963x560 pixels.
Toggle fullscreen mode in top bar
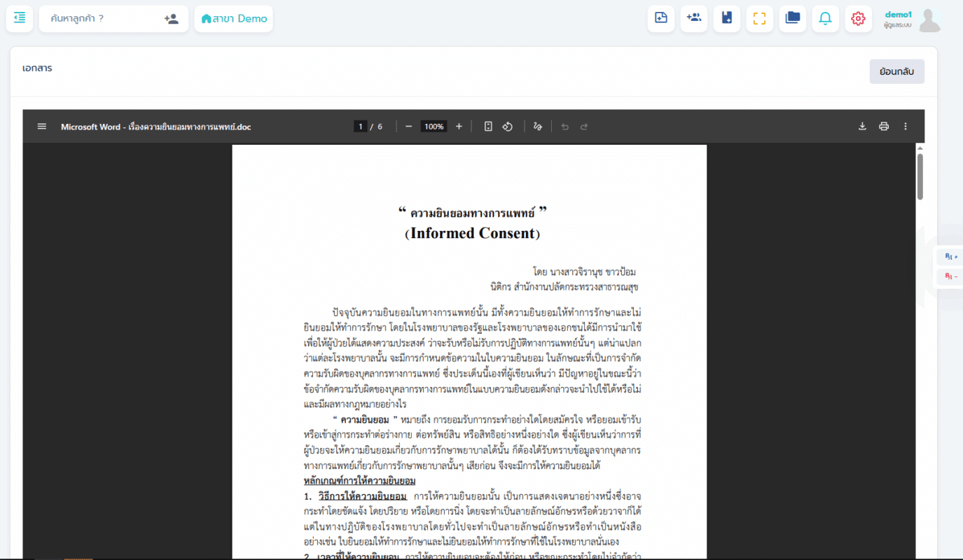(x=760, y=18)
